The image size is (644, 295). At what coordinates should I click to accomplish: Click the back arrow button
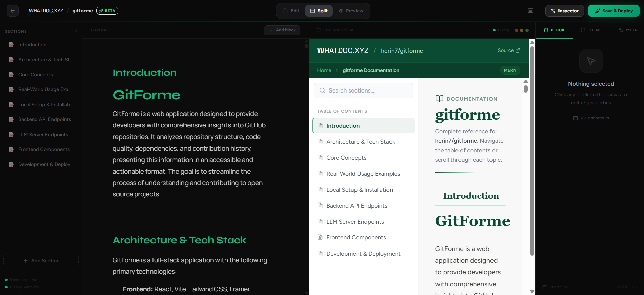pos(12,11)
